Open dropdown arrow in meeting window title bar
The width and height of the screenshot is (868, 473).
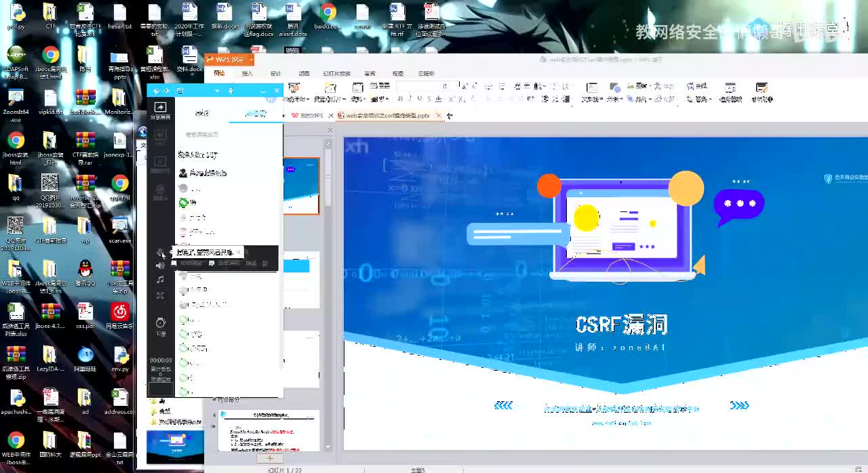point(217,91)
